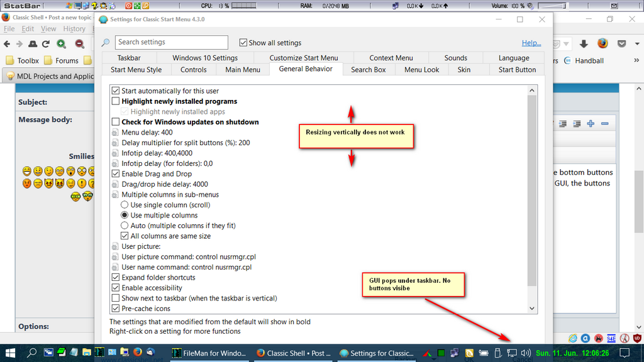
Task: Click the zoom out magnifier icon
Action: tap(80, 44)
